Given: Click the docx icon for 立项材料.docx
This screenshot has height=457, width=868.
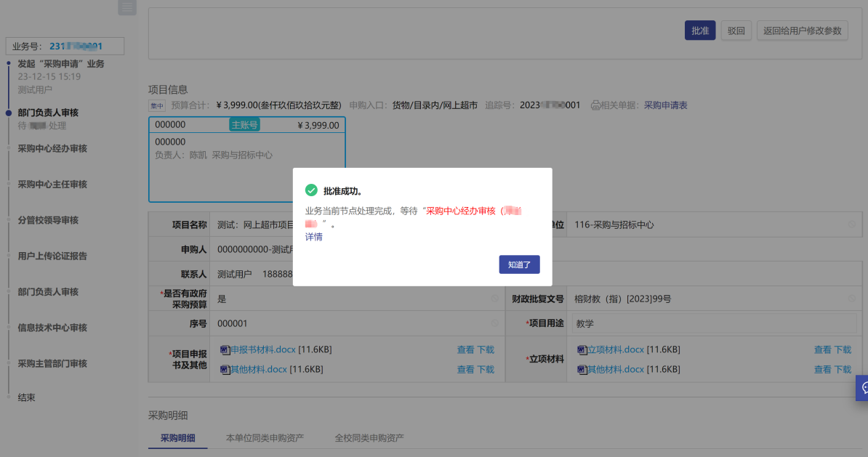Looking at the screenshot, I should 582,350.
